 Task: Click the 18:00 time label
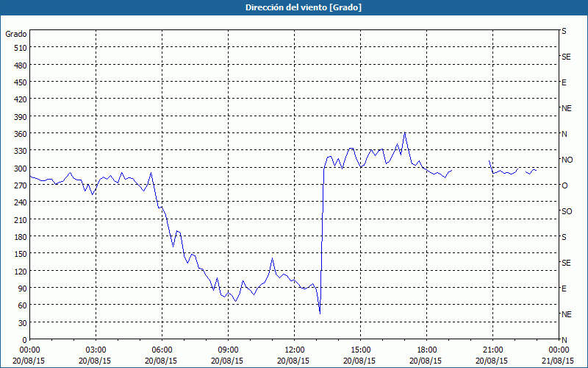point(426,350)
